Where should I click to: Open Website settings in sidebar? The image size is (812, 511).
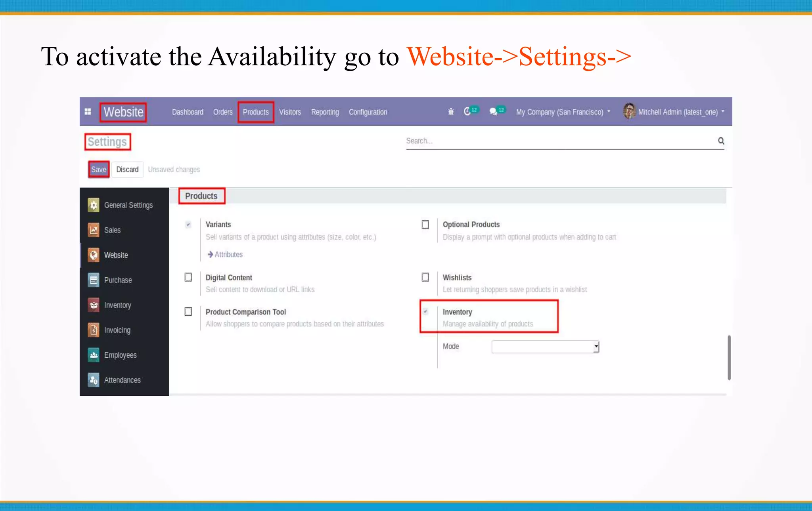[116, 255]
